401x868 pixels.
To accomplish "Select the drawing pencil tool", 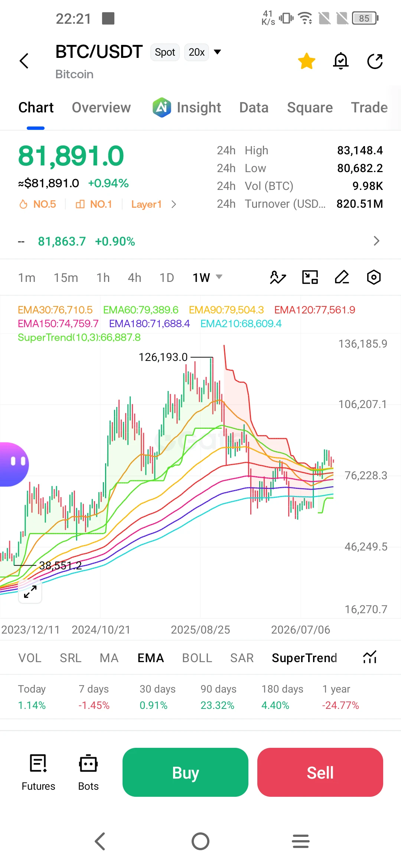I will pyautogui.click(x=342, y=277).
